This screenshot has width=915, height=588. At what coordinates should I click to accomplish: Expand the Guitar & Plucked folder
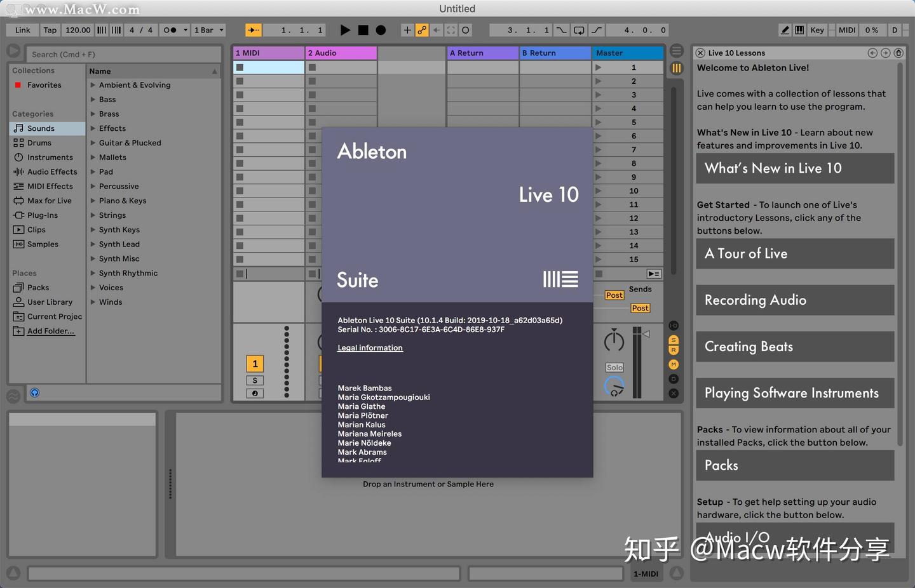93,143
